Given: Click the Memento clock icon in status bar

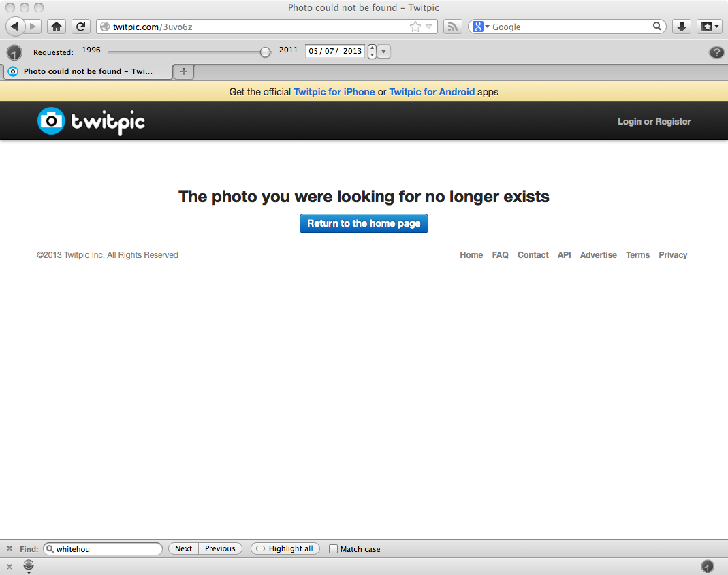Looking at the screenshot, I should coord(708,566).
